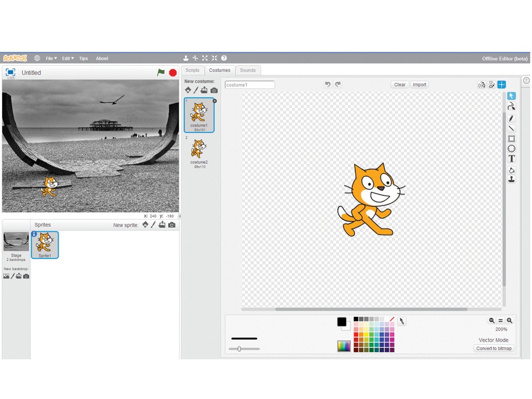The height and width of the screenshot is (399, 532).
Task: Click the green flag to start
Action: tap(161, 72)
